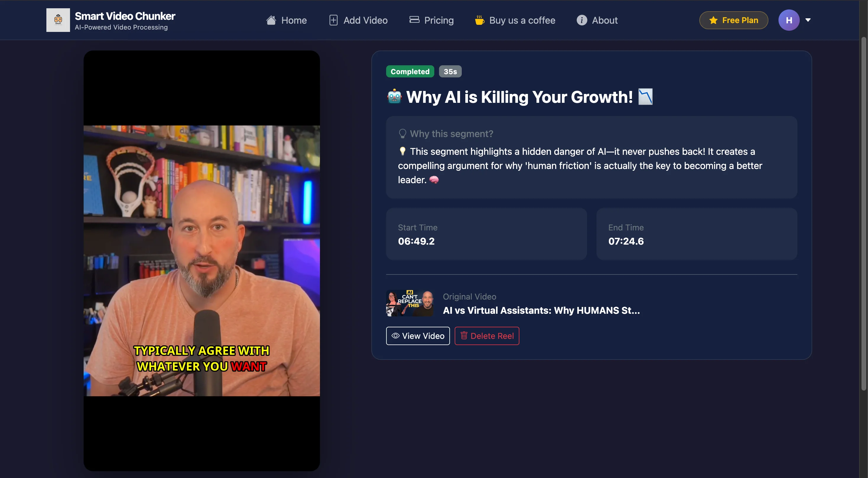Click the View Video button
This screenshot has height=478, width=868.
click(418, 336)
